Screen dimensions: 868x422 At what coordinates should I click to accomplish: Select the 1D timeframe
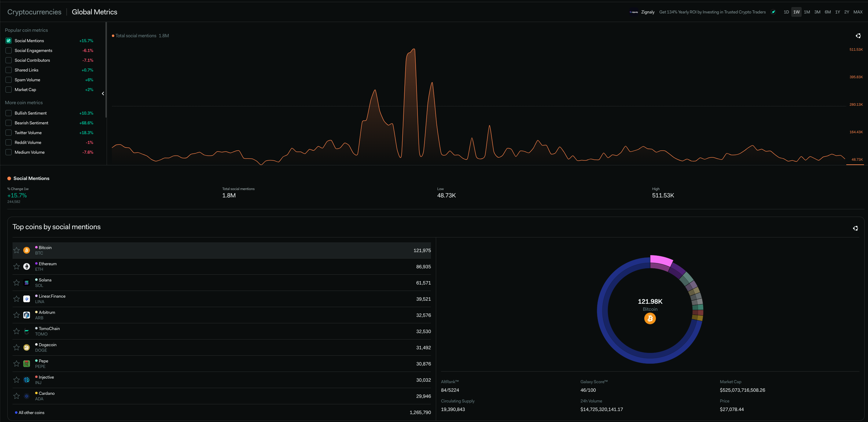point(786,12)
